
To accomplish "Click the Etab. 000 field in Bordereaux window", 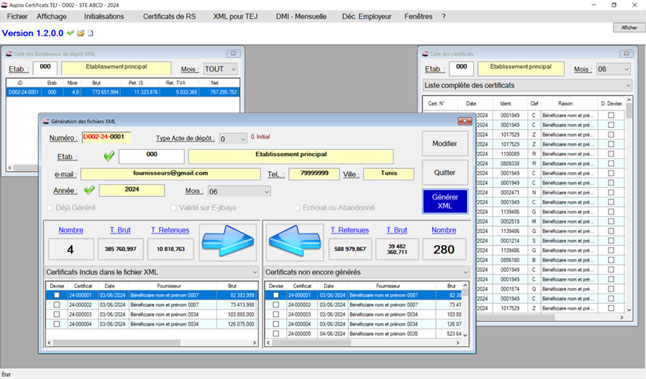I will point(45,68).
